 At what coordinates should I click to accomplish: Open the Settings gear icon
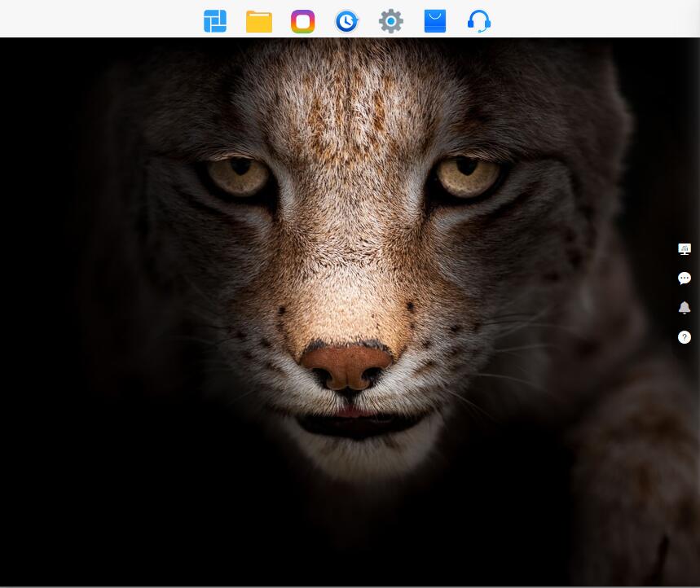pyautogui.click(x=390, y=21)
